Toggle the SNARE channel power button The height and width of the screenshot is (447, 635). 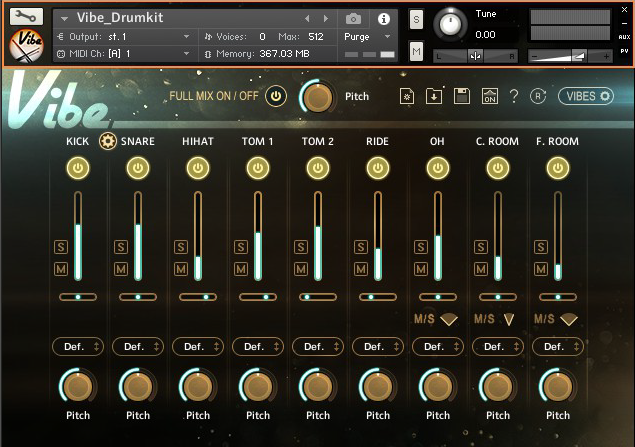138,169
